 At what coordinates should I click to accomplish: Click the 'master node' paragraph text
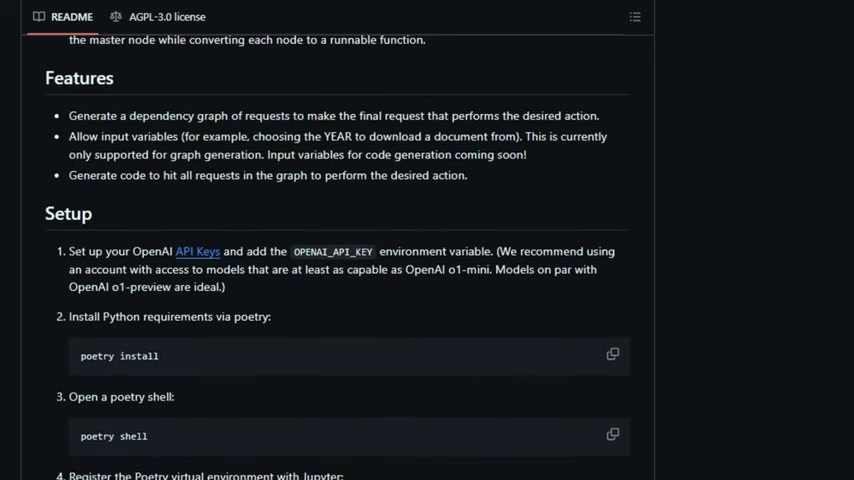[x=247, y=40]
